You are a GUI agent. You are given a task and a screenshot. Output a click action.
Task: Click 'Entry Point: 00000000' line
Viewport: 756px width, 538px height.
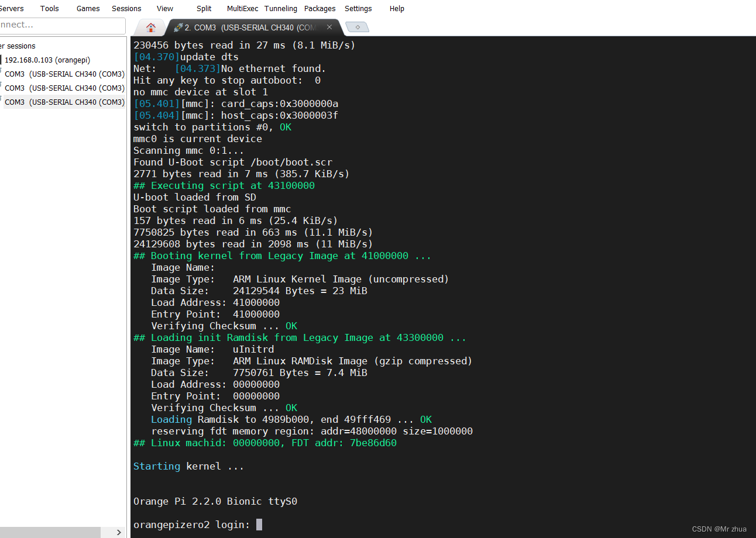tap(215, 396)
